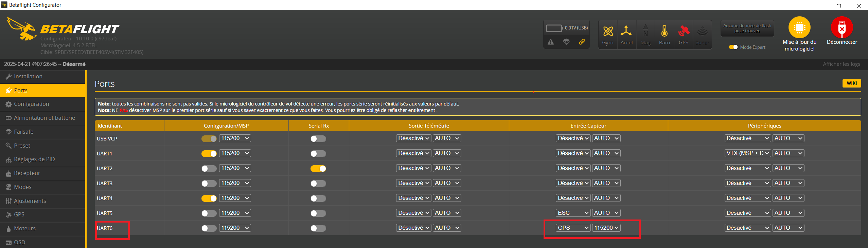The height and width of the screenshot is (248, 868).
Task: Click the GPS sensor status icon
Action: (x=683, y=32)
